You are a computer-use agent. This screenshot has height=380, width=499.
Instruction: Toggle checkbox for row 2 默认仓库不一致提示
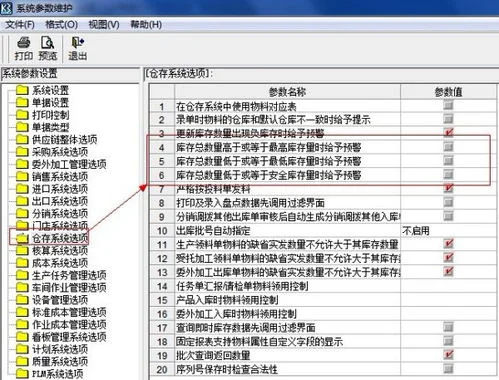click(x=448, y=119)
